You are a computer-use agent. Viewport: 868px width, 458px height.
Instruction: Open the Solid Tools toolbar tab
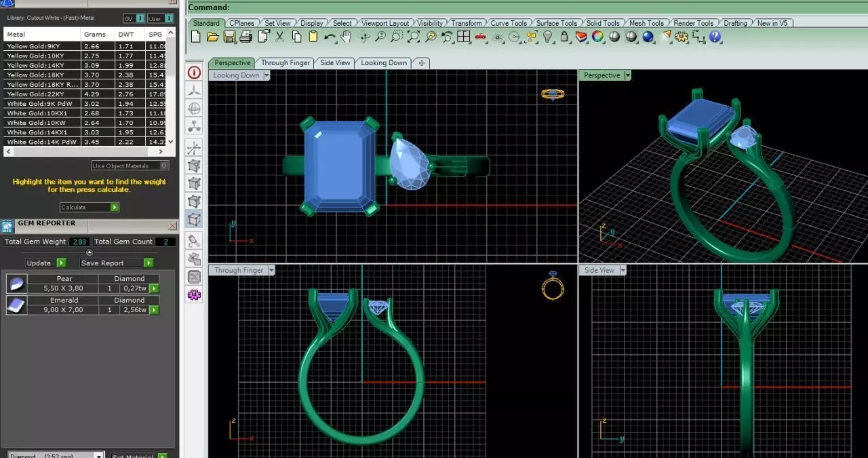603,23
